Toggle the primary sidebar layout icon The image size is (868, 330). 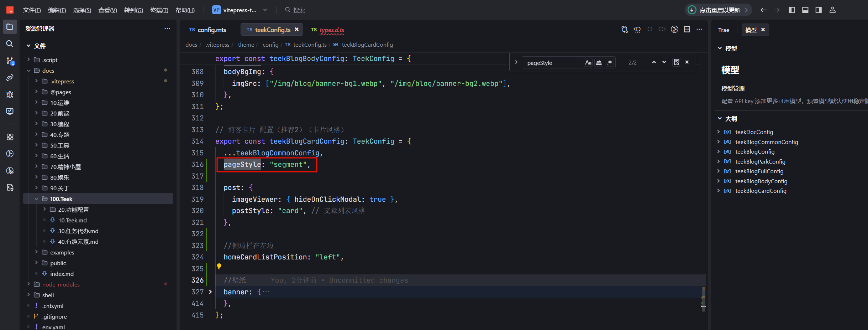coord(792,10)
